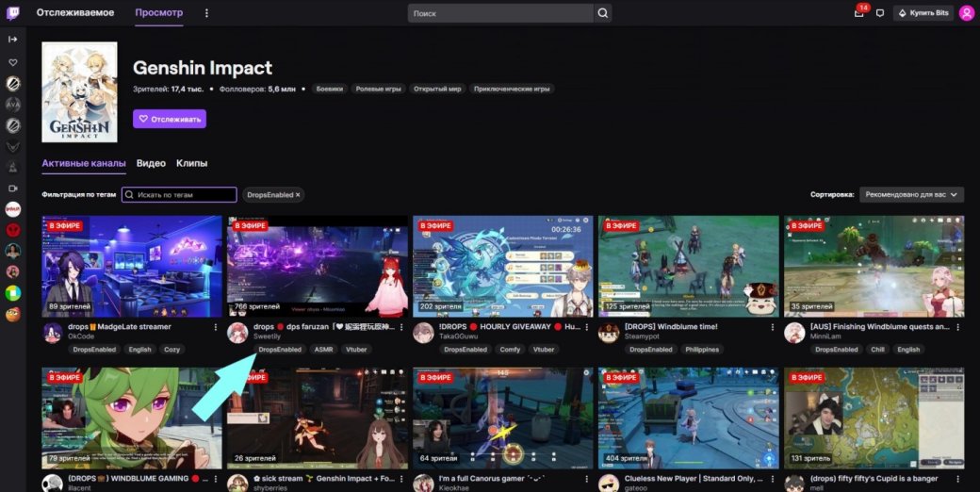The width and height of the screenshot is (980, 492).
Task: Open the 35 зрителей MinniLam stream thumbnail
Action: 874,267
